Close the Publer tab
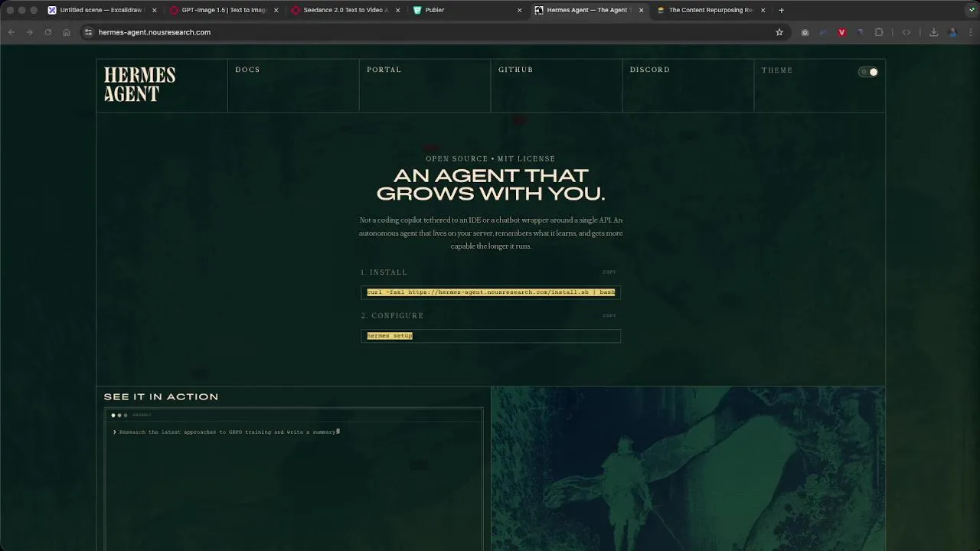The image size is (980, 551). 520,10
